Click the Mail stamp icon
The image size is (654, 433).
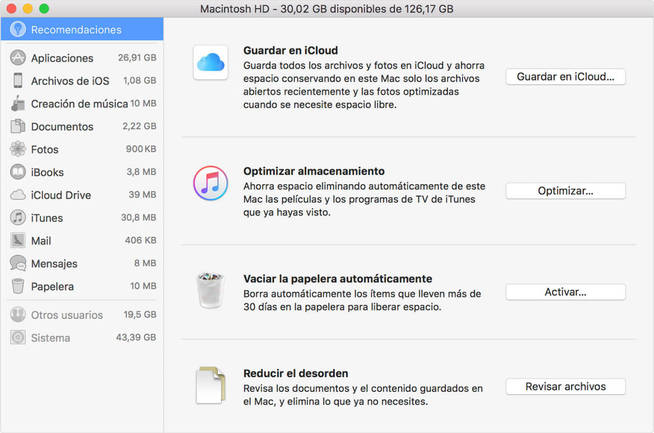pos(18,240)
